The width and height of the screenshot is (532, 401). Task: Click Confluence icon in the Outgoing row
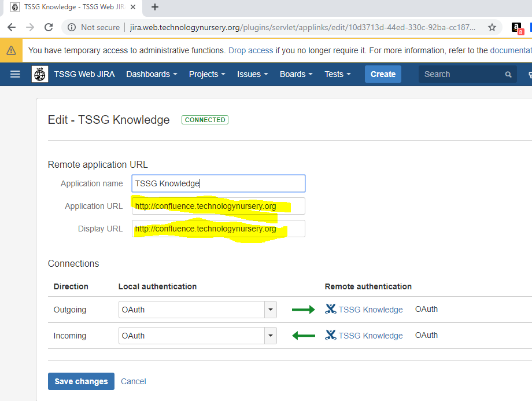[x=330, y=309]
